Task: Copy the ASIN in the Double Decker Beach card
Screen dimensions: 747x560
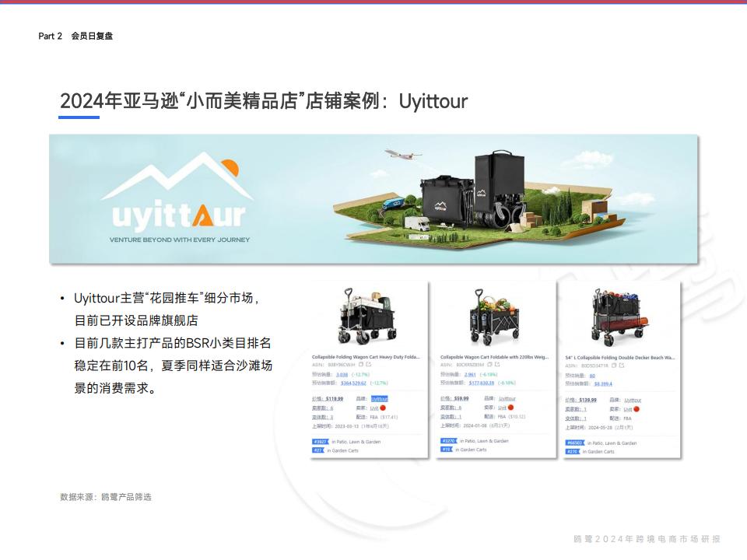Action: tap(614, 366)
